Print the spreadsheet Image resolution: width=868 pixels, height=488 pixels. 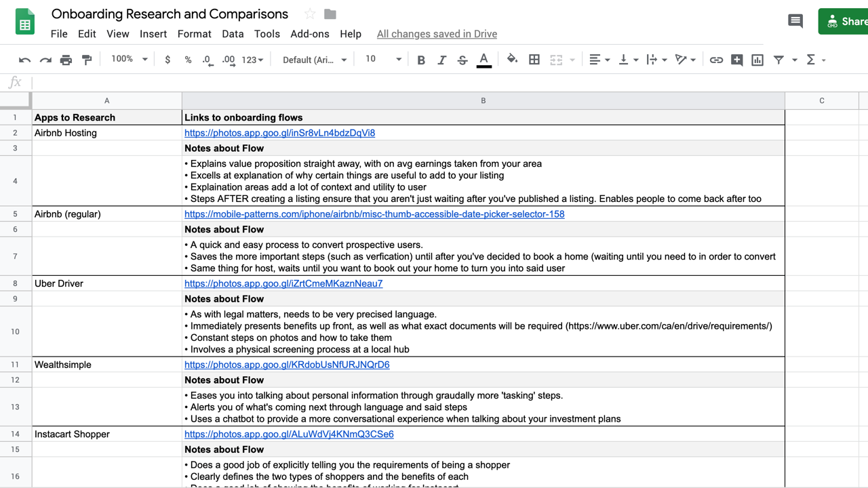66,60
